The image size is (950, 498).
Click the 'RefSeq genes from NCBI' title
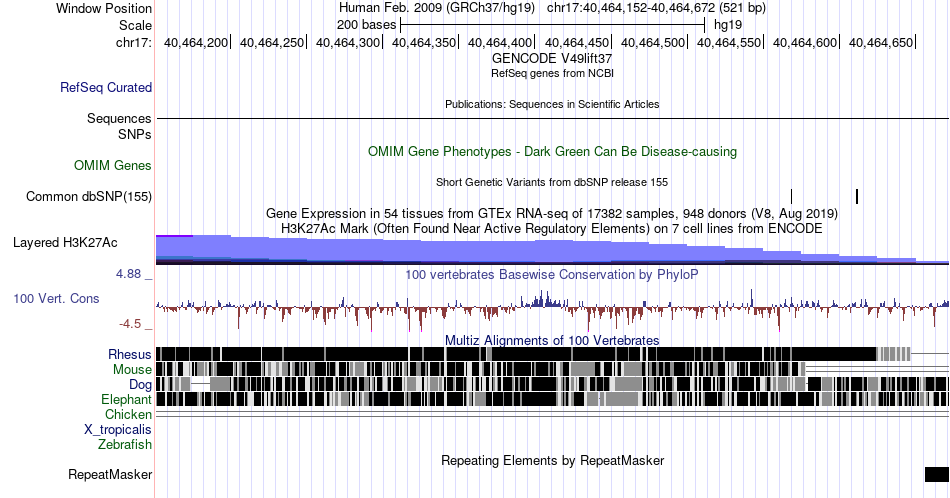click(x=553, y=73)
